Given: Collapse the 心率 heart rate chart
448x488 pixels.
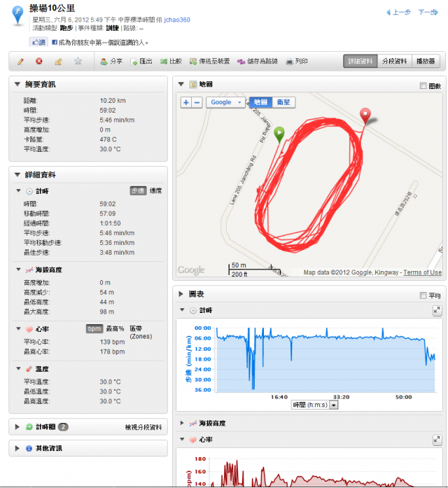Looking at the screenshot, I should click(x=182, y=440).
